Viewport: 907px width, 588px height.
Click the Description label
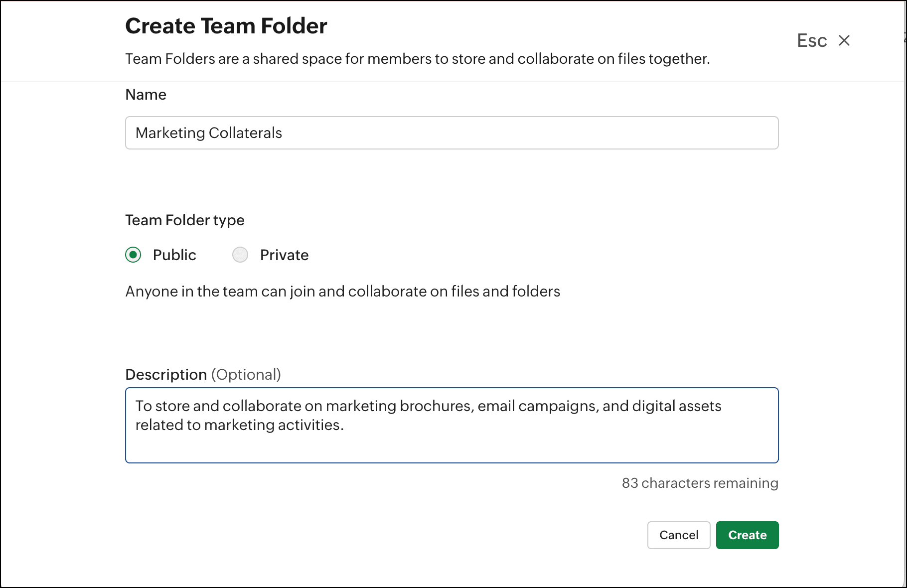pos(165,374)
